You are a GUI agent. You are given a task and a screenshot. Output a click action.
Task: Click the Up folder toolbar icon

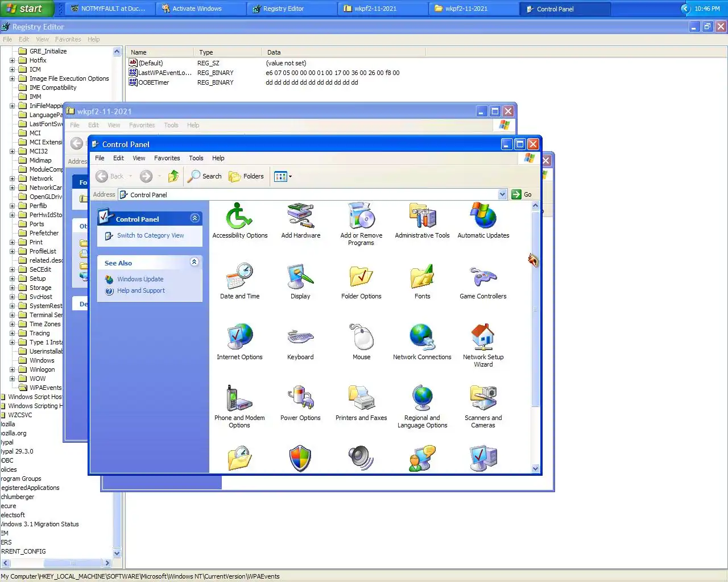173,176
